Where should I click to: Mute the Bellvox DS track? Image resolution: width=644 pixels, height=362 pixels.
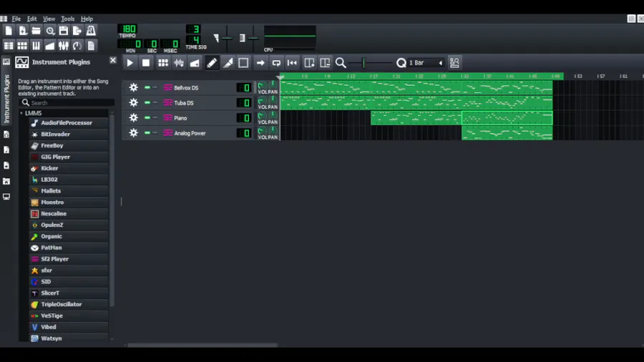(x=147, y=87)
